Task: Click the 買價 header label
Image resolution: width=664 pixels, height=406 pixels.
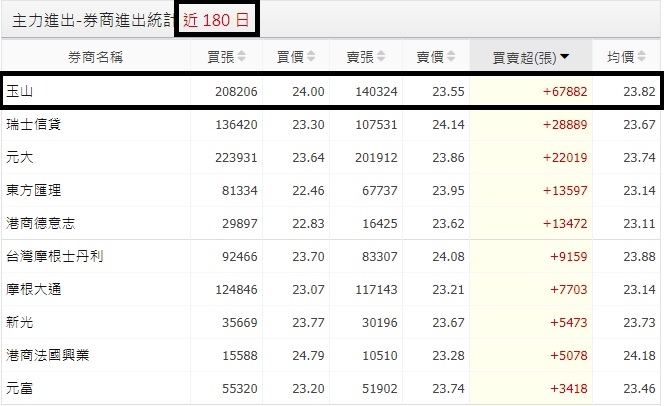Action: coord(290,56)
